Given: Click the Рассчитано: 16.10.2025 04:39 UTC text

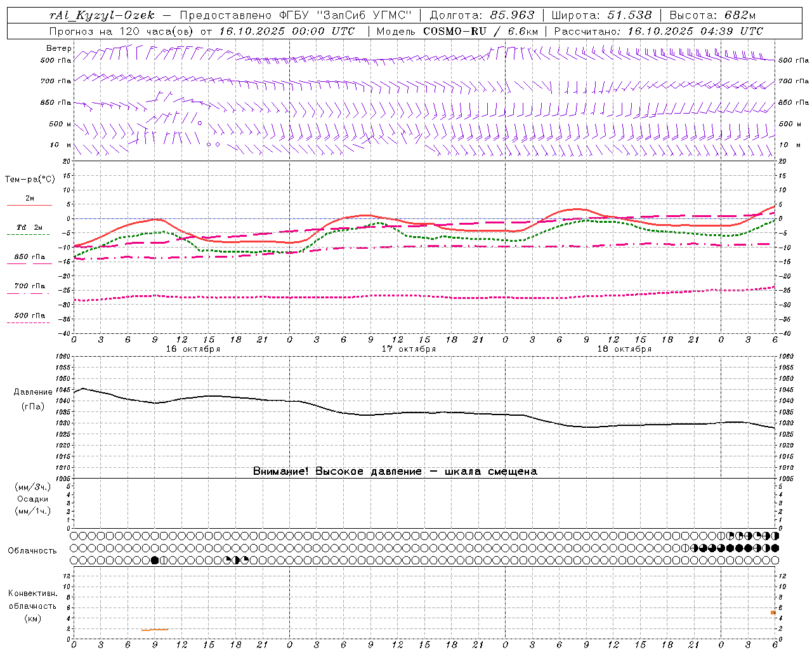Looking at the screenshot, I should pyautogui.click(x=658, y=31).
